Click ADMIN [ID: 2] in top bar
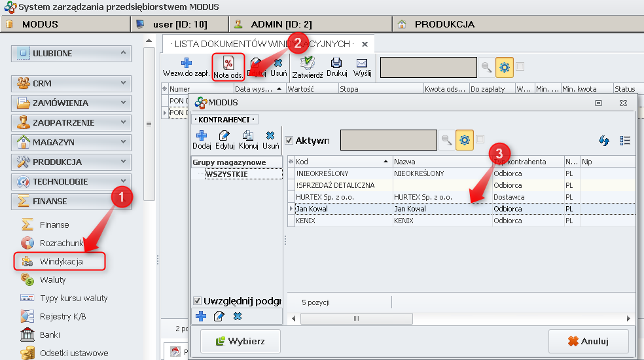The width and height of the screenshot is (644, 360). 281,24
